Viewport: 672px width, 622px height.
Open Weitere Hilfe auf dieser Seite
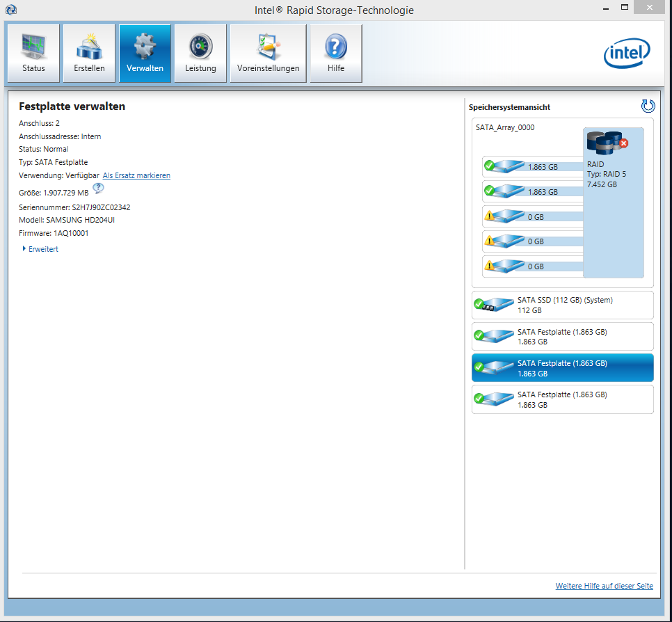[604, 586]
